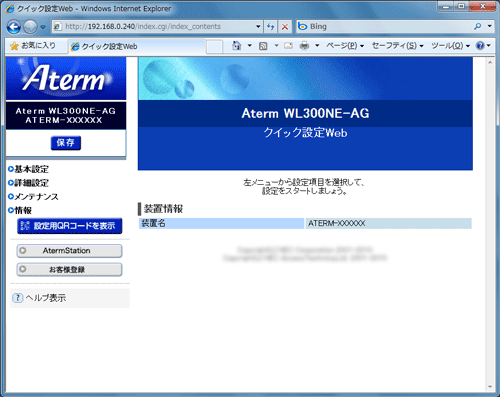
Task: Open the Favorites star button
Action: coord(33,46)
